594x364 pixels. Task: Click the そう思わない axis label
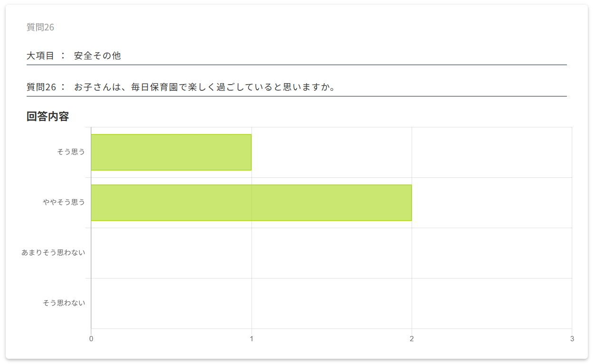click(x=64, y=303)
